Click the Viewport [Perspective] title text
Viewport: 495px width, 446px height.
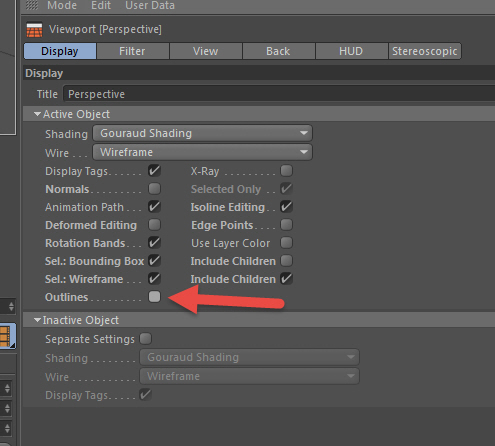(x=105, y=29)
